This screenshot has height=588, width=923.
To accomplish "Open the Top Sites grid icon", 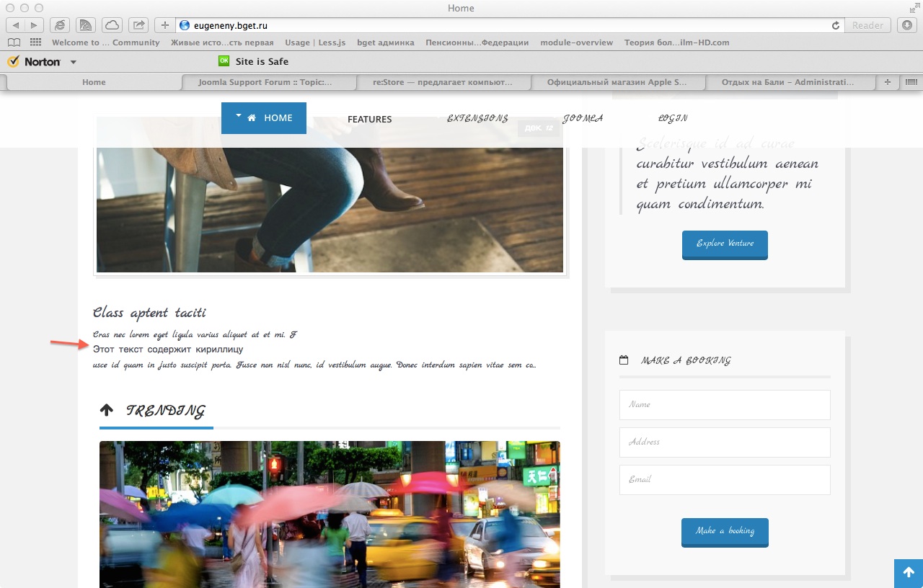I will pyautogui.click(x=35, y=43).
